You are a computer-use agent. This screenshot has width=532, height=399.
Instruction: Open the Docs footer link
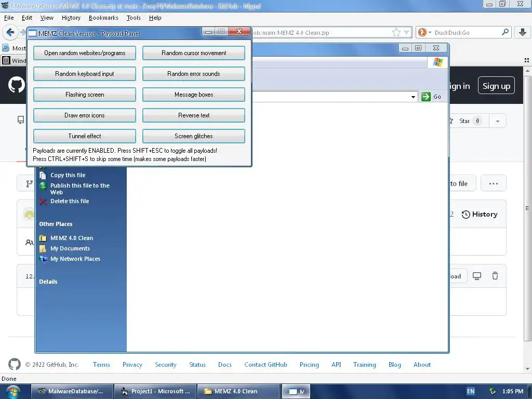tap(224, 365)
